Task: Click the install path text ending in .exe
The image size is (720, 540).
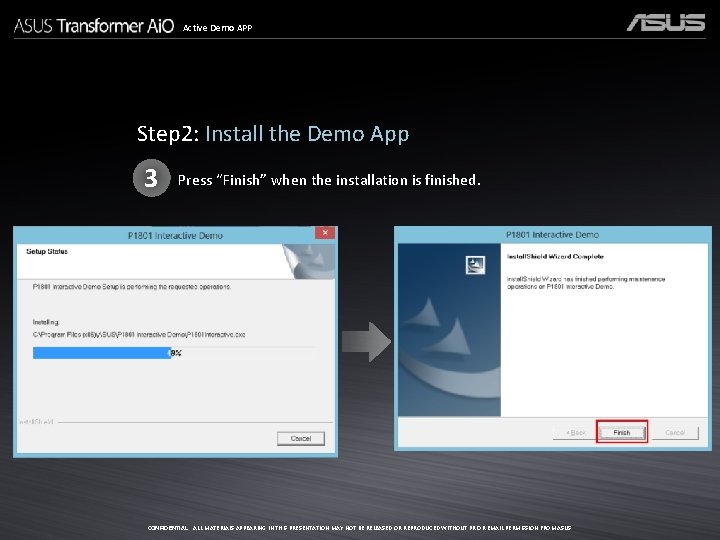Action: 139,334
